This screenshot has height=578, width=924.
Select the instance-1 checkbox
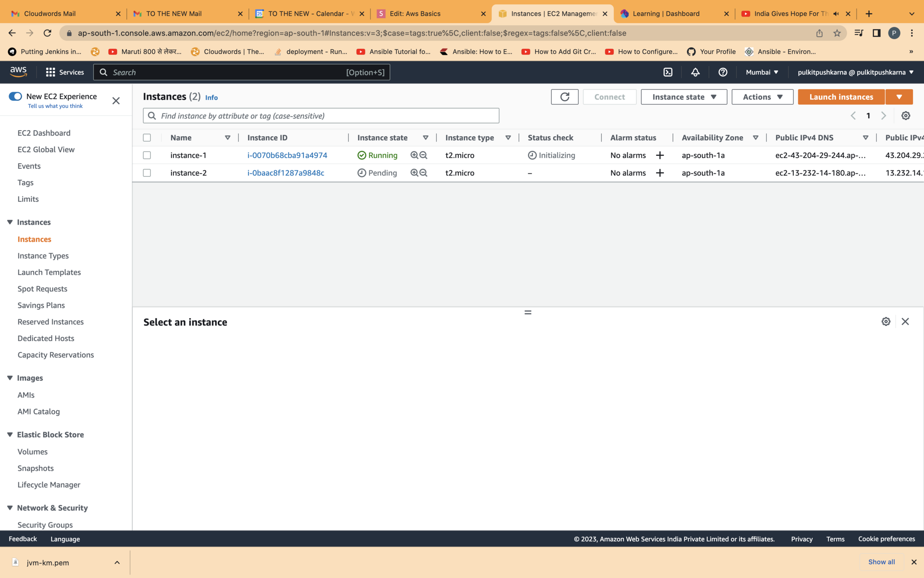pyautogui.click(x=147, y=155)
